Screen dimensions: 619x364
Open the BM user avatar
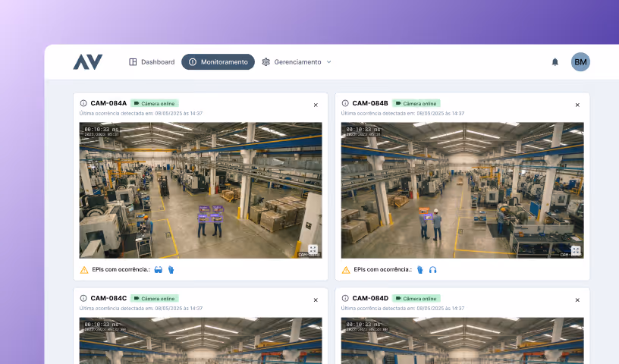[580, 62]
